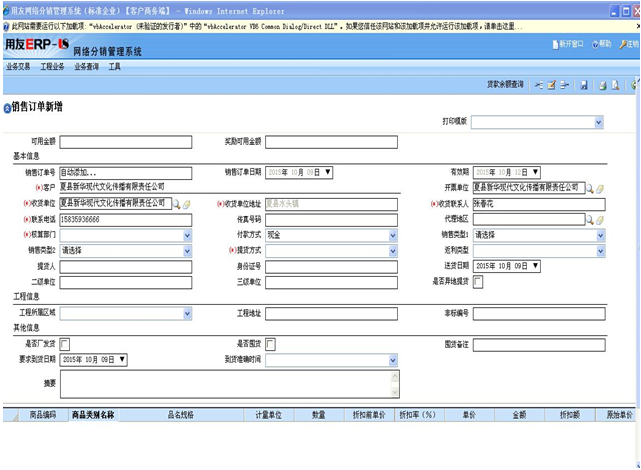Click the 金额 column header
This screenshot has width=641, height=470.
(x=520, y=415)
